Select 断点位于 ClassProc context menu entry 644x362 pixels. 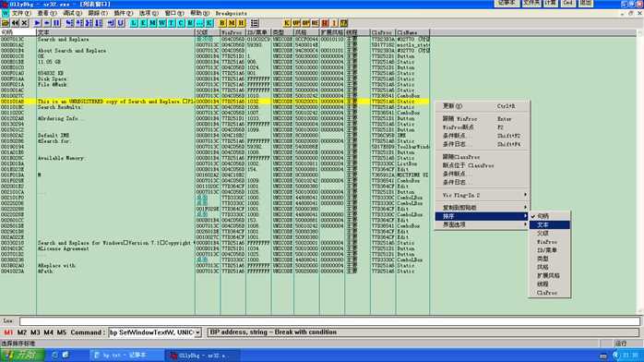click(x=482, y=165)
